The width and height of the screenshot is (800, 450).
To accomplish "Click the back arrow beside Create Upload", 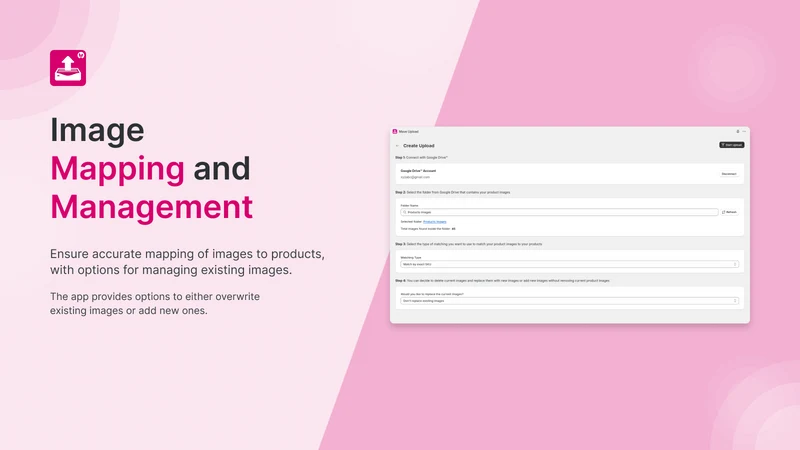I will click(x=397, y=146).
